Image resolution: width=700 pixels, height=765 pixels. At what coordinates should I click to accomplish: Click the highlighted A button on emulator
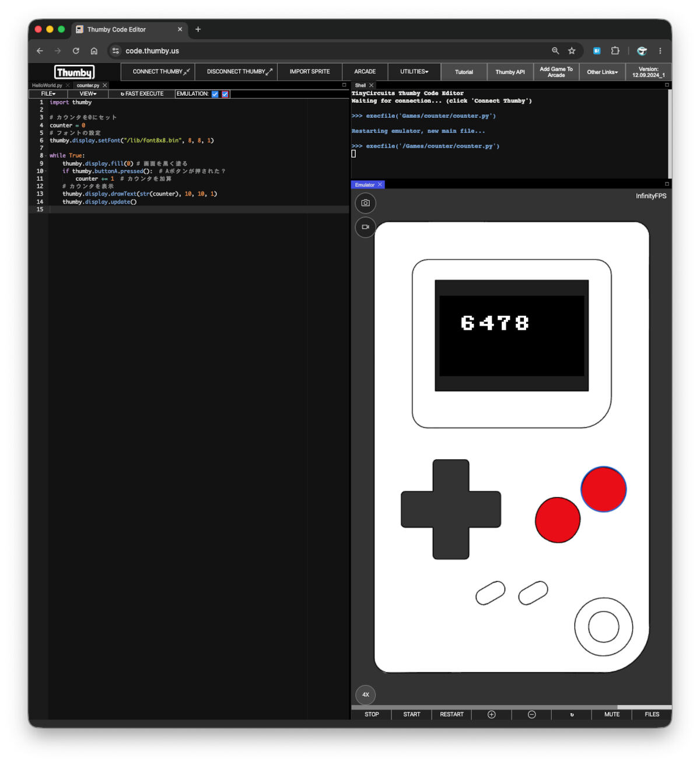pos(604,489)
